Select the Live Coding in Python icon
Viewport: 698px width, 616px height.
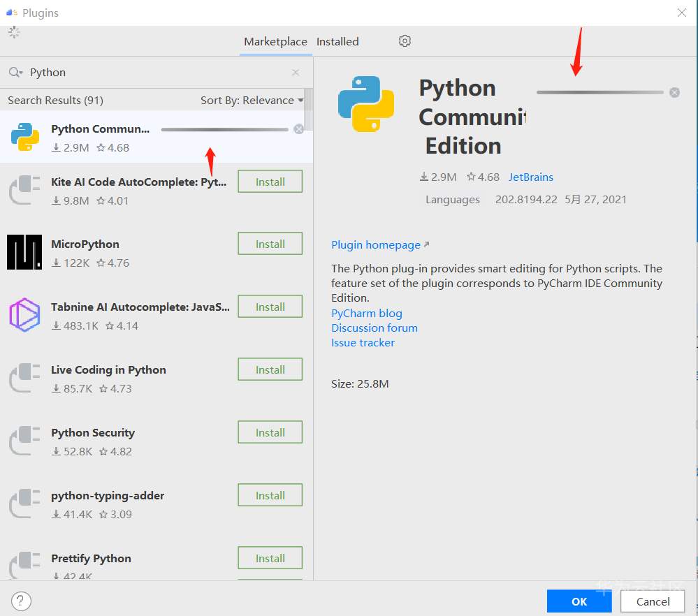[x=25, y=378]
